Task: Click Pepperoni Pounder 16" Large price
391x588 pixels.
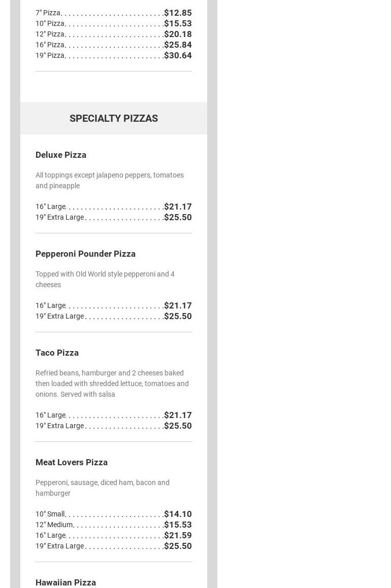Action: (178, 305)
